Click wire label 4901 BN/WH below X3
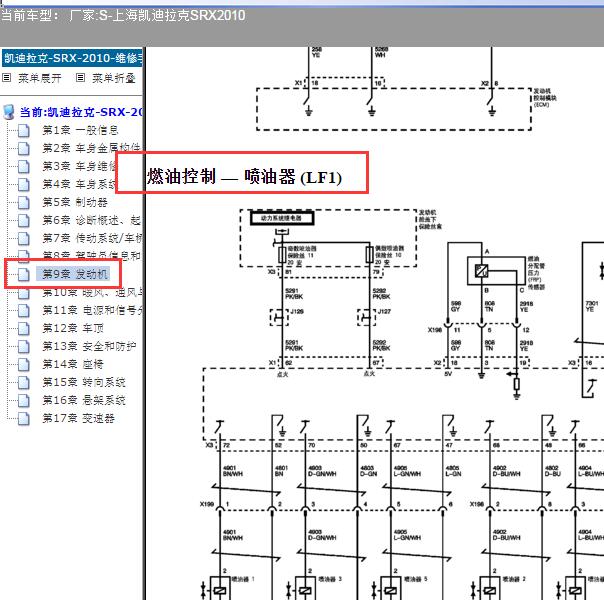 (233, 471)
